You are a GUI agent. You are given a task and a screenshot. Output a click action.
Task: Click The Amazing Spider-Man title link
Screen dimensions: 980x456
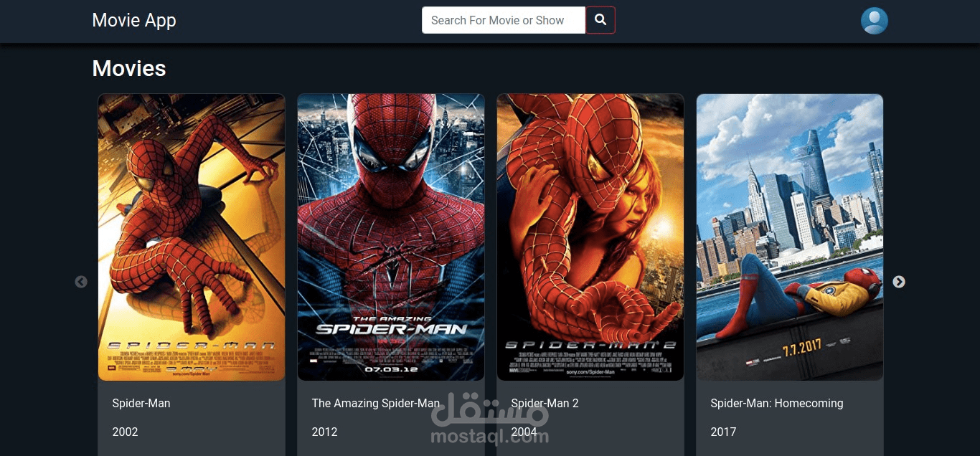click(375, 403)
